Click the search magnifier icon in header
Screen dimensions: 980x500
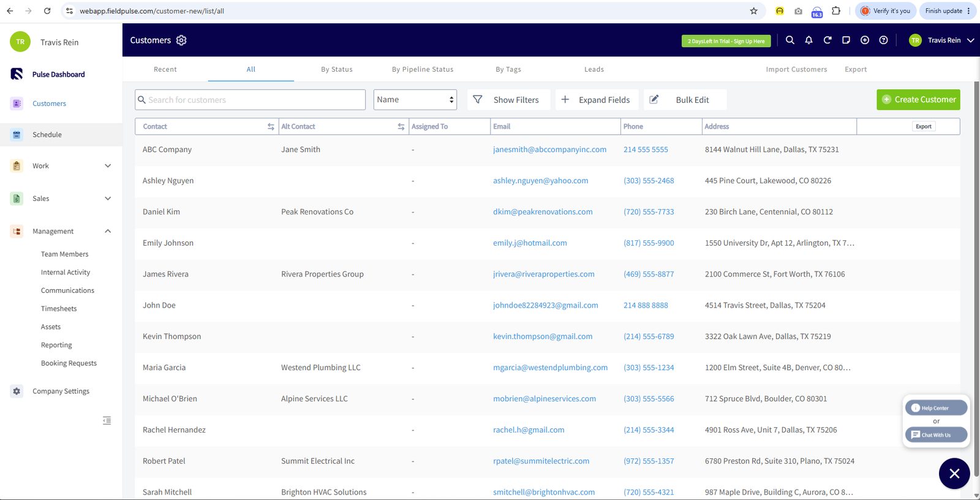tap(790, 40)
